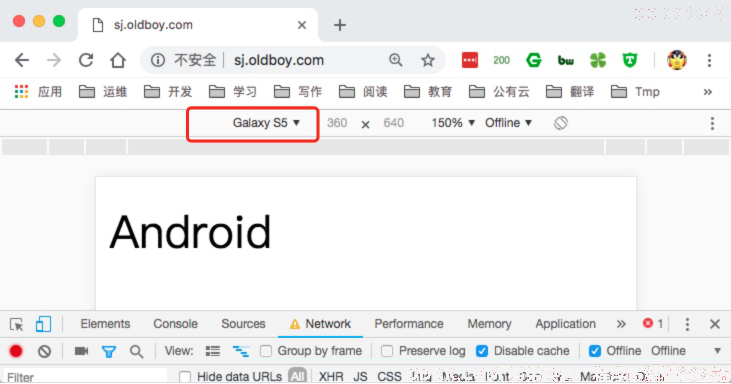Image resolution: width=731 pixels, height=384 pixels.
Task: Open network throttling Offline dropdown arrow
Action: coord(717,351)
